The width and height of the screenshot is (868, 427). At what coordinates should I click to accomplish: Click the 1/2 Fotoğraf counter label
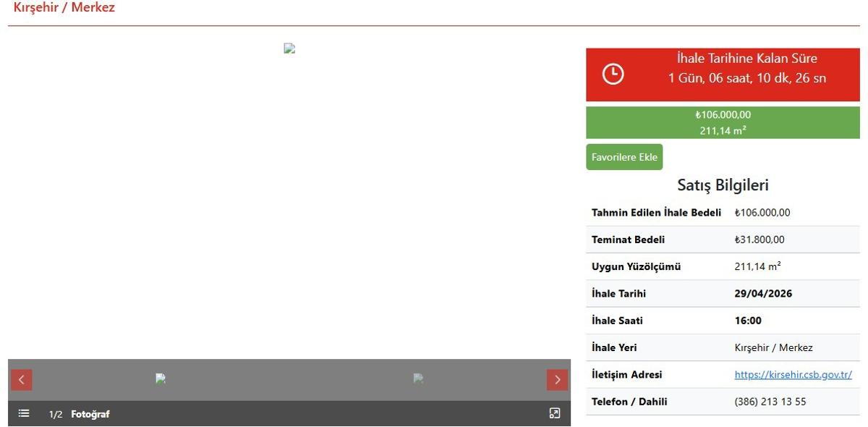pyautogui.click(x=79, y=415)
